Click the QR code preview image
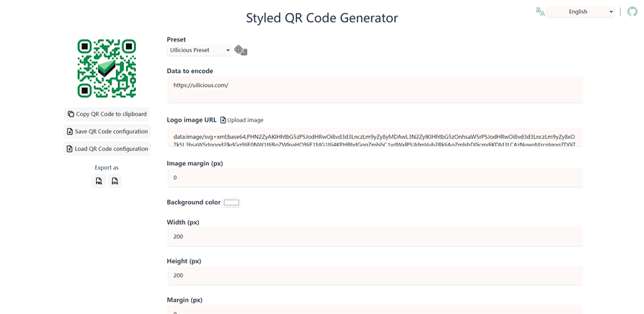 [x=107, y=69]
